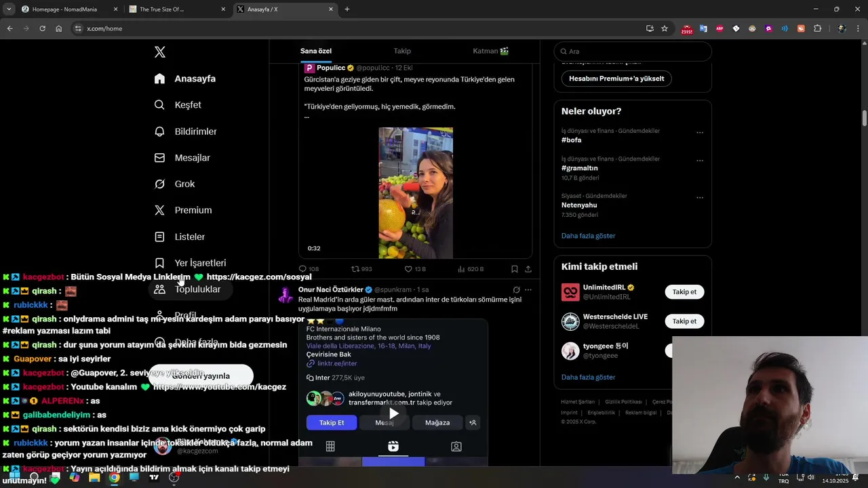The width and height of the screenshot is (868, 488).
Task: Bookmark the Populicc post
Action: (515, 269)
